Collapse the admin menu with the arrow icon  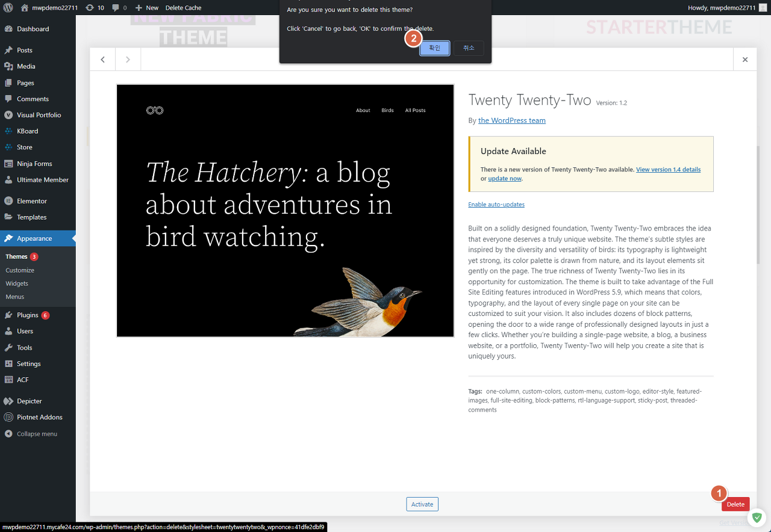pos(8,434)
